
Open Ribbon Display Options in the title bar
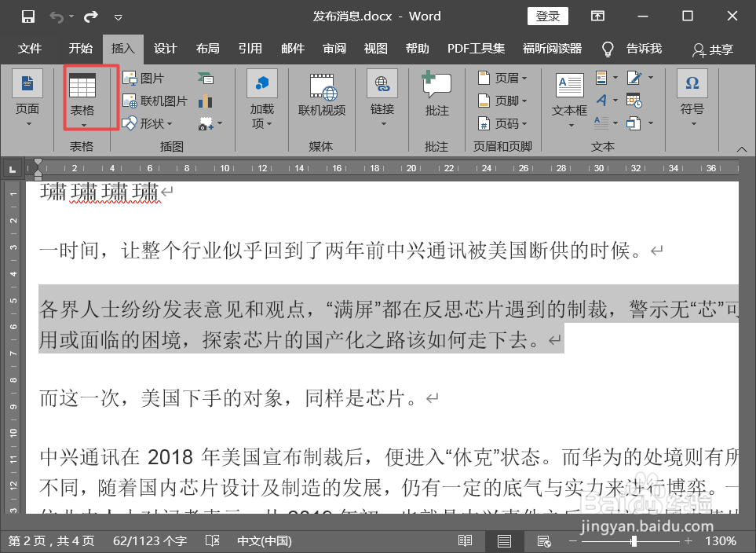click(597, 16)
